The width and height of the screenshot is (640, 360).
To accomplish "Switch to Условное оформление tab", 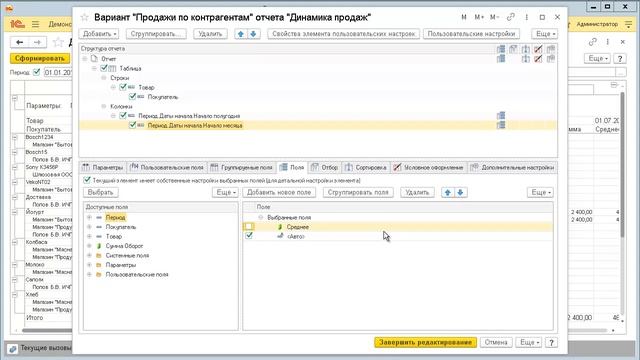I will (429, 167).
